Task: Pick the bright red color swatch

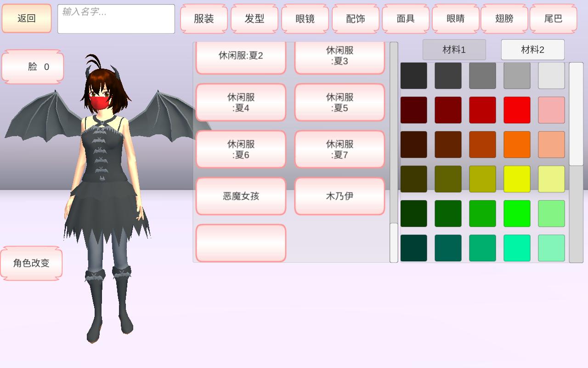Action: click(x=517, y=110)
